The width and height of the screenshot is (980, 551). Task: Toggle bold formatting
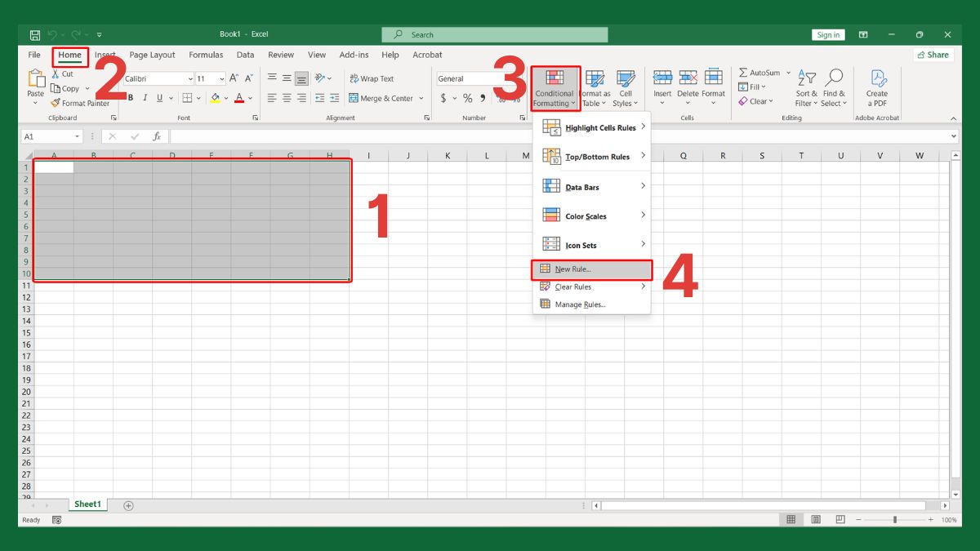tap(130, 96)
